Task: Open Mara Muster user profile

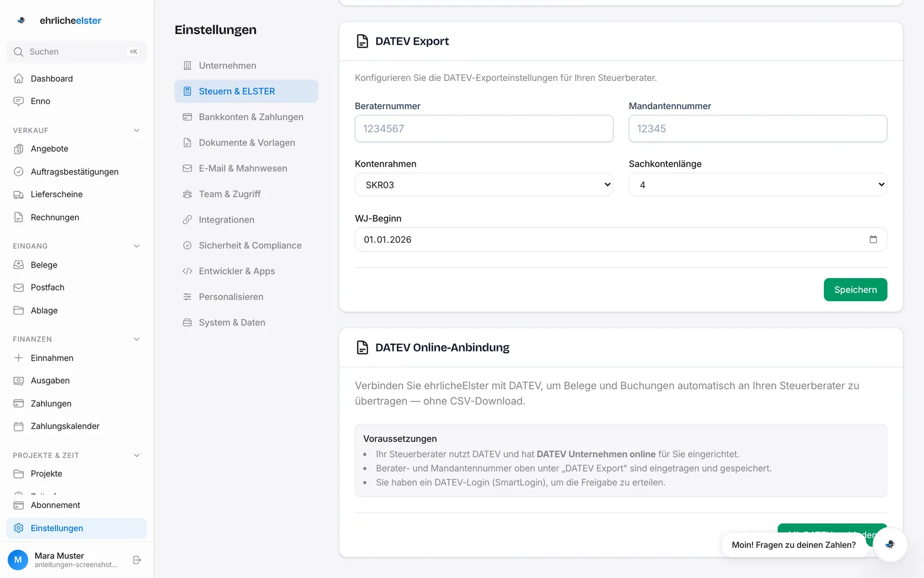Action: pyautogui.click(x=64, y=560)
